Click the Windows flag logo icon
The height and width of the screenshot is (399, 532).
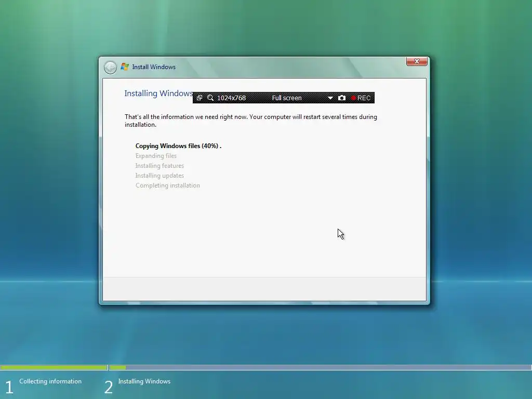[x=125, y=67]
